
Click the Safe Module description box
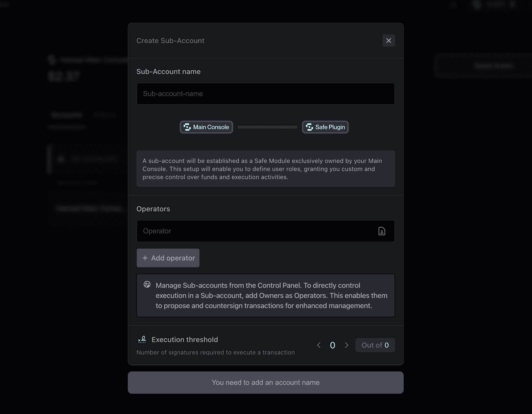point(265,169)
